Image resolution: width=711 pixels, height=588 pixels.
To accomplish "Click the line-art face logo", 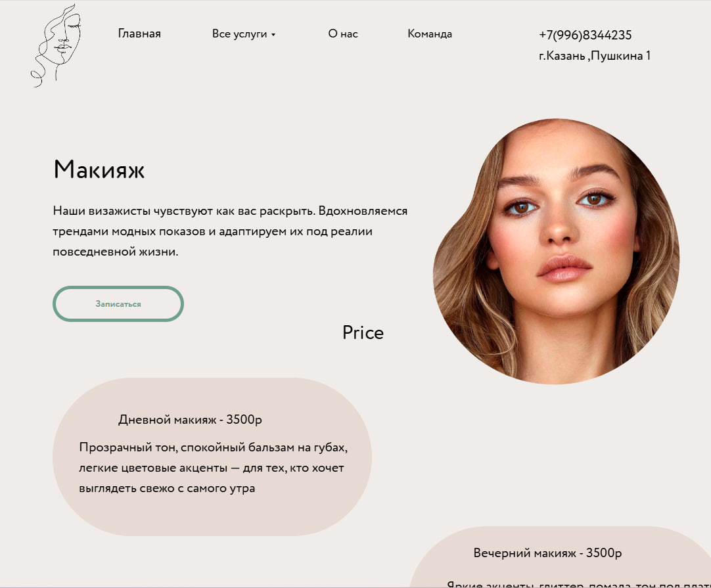I will 57,45.
